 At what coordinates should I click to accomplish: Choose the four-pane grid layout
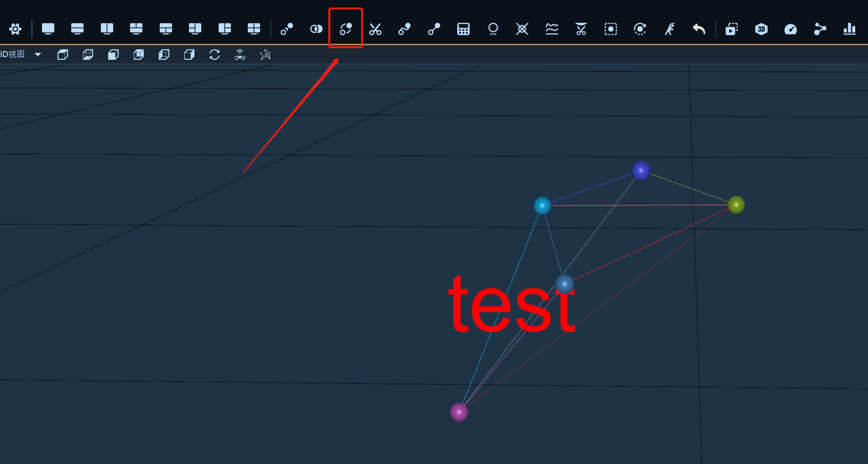coord(254,29)
